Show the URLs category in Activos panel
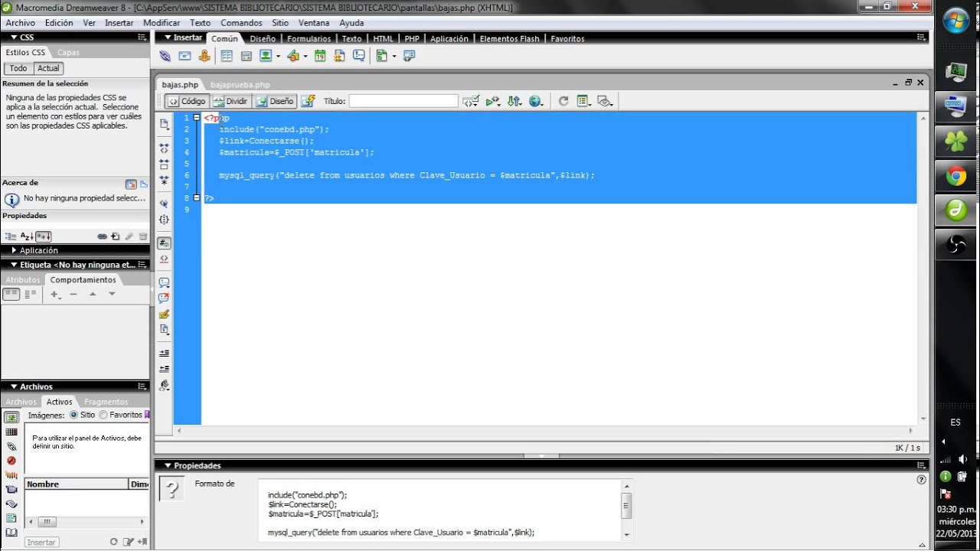Screen dimensions: 980x551 tap(11, 446)
